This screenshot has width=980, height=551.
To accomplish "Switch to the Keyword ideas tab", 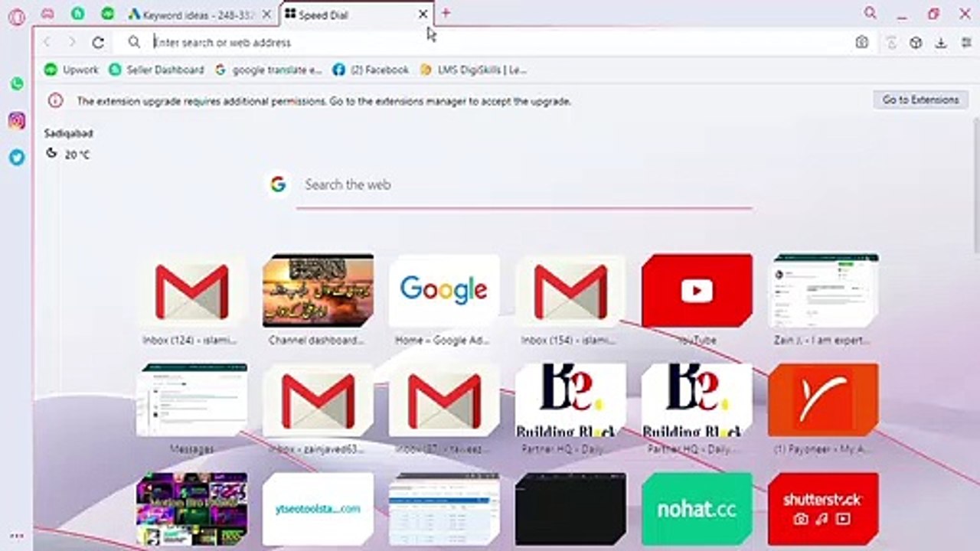I will coord(201,14).
